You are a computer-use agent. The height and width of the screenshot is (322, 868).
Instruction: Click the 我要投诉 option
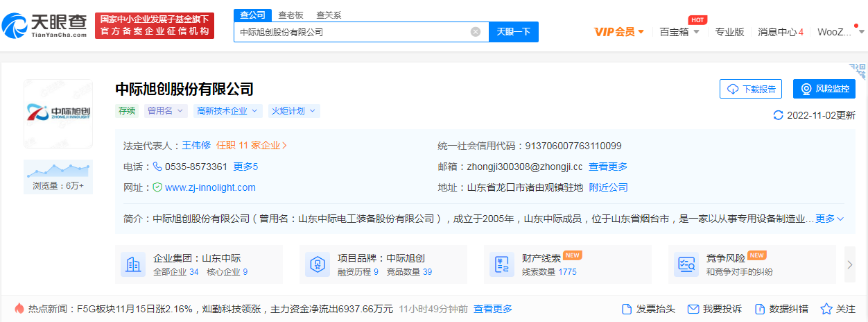click(715, 309)
